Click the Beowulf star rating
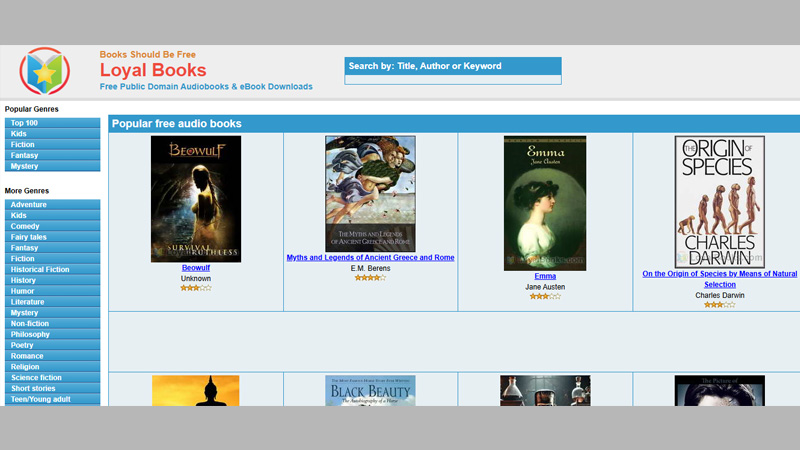 [196, 288]
